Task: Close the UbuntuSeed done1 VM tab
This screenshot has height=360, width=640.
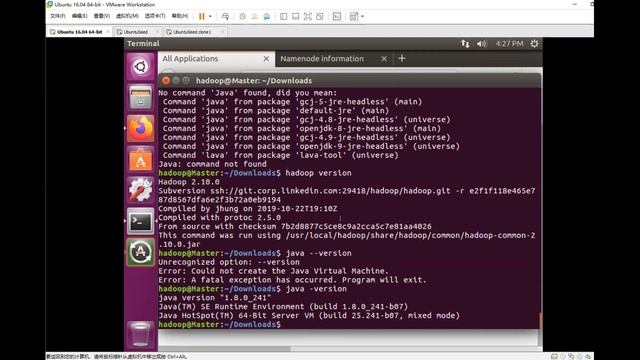Action: pos(222,32)
